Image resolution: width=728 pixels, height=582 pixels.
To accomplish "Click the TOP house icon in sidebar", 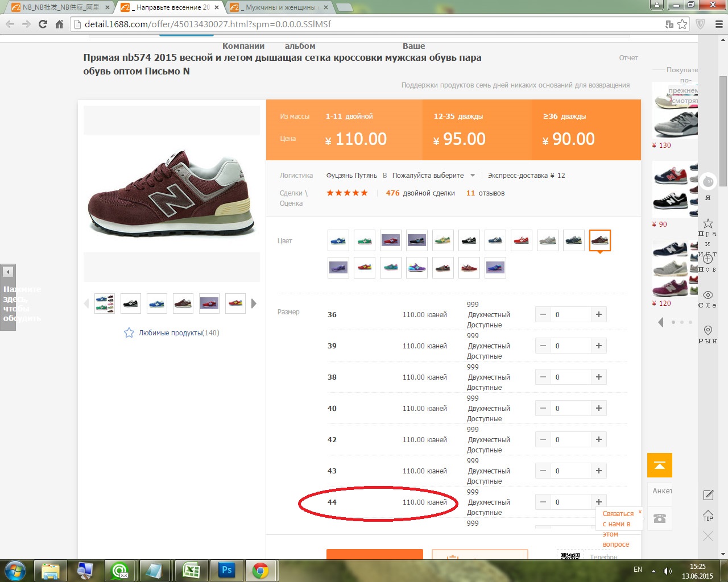I will click(x=708, y=516).
